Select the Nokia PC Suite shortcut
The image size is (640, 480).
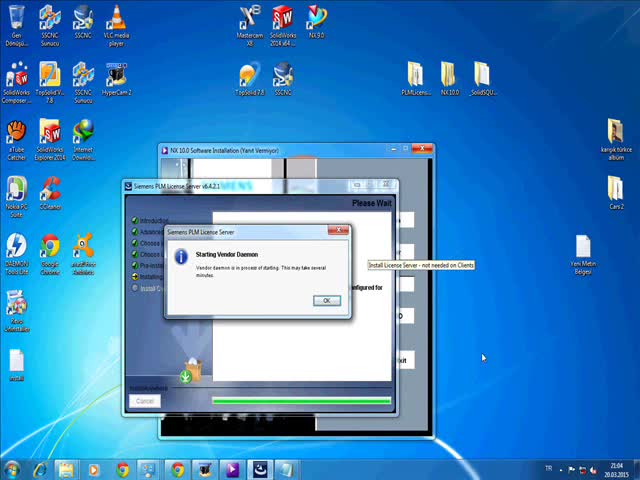[16, 197]
